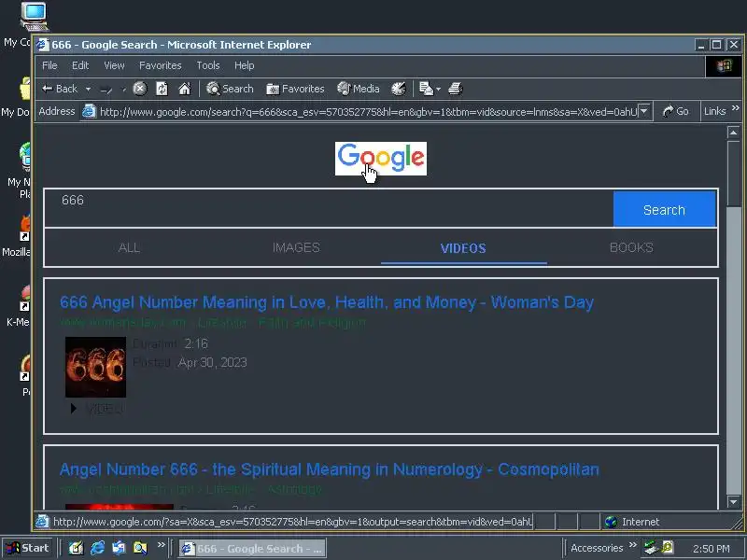Click the IE icon in the title bar

click(43, 45)
